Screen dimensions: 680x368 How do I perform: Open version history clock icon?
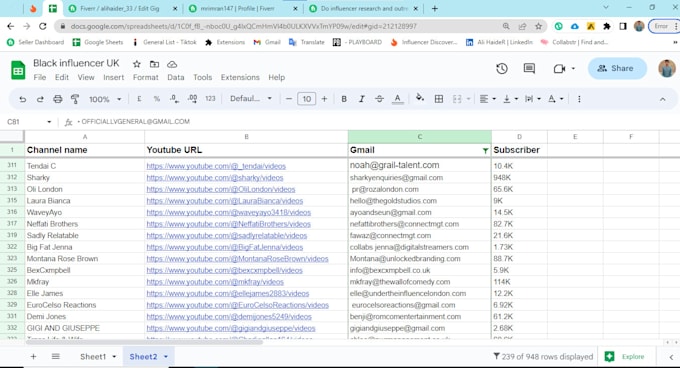tap(502, 68)
